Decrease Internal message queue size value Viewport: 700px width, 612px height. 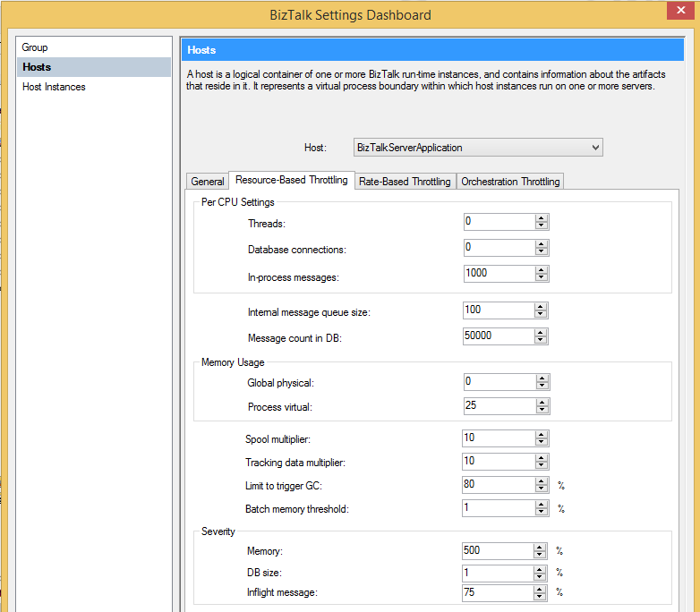(541, 314)
